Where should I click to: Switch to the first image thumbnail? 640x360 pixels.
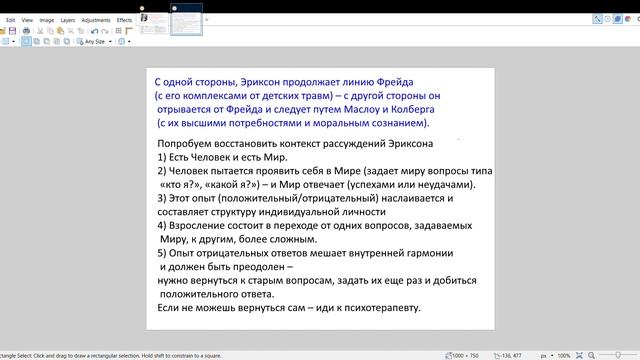pos(153,24)
